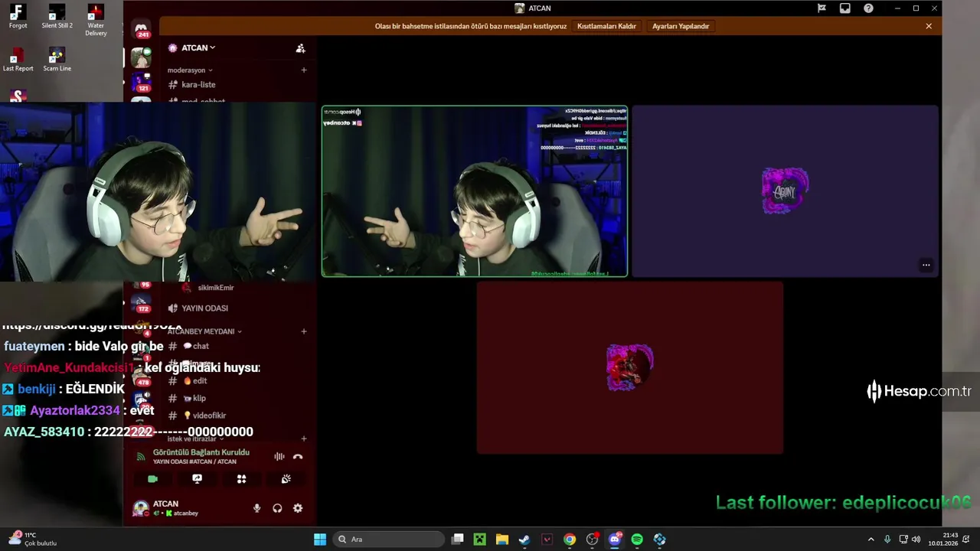This screenshot has height=551, width=980.
Task: Open the invite people icon beside ATCAN
Action: pos(301,48)
